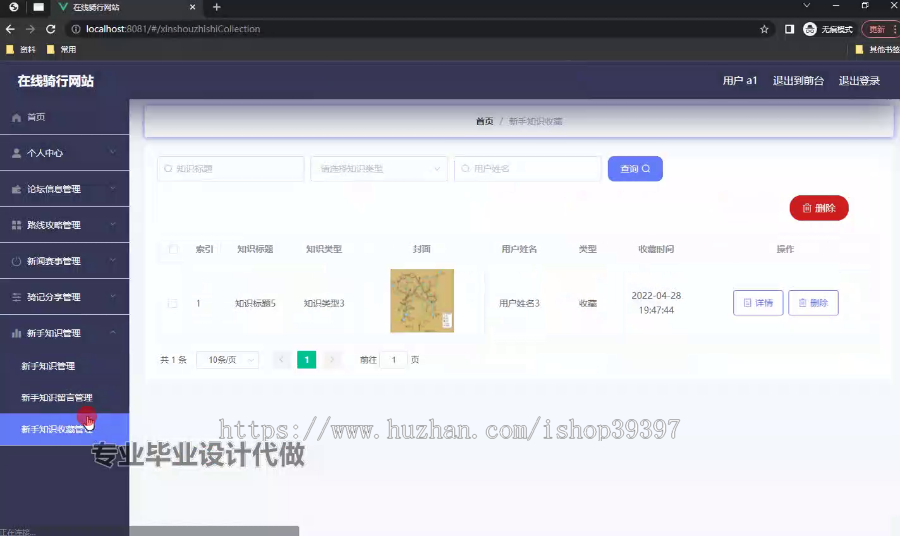Click the 详情 button for 知识标题5
The width and height of the screenshot is (900, 536).
(758, 302)
